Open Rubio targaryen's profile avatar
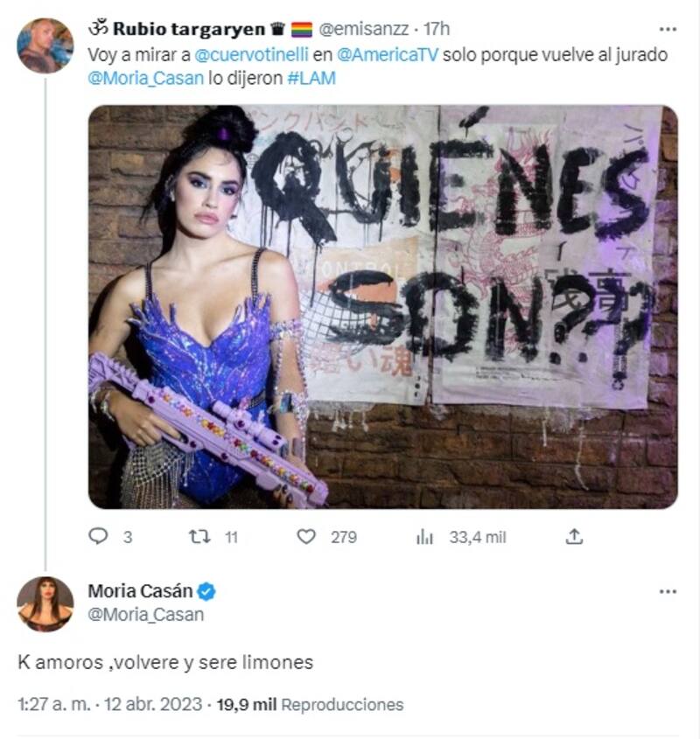Screen dimensions: 700x739 45,45
